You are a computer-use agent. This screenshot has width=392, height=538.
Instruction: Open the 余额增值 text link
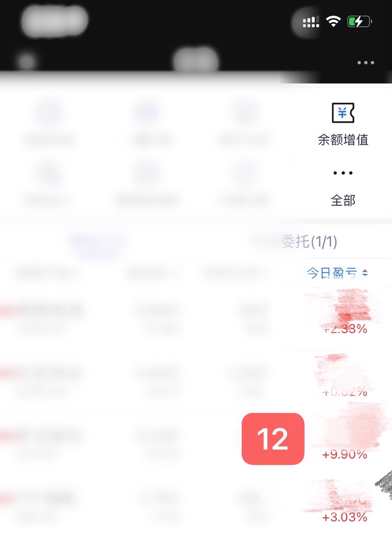point(343,140)
